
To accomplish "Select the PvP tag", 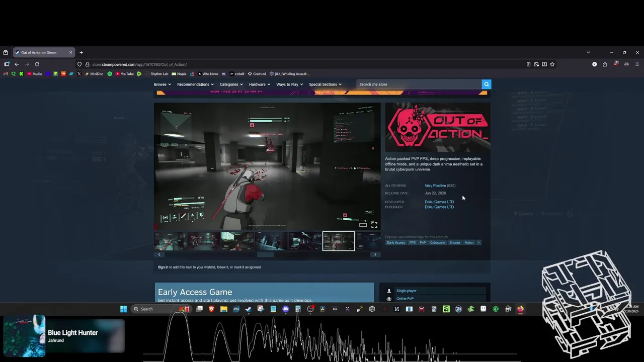I will (x=423, y=243).
